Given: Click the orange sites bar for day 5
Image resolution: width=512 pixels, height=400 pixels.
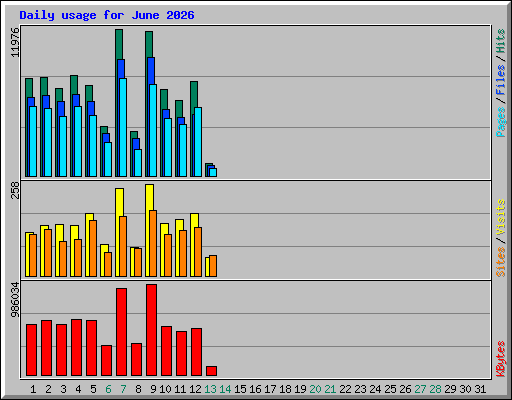Looking at the screenshot, I should 93,248.
